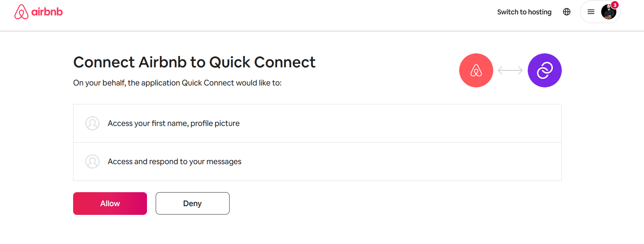Click the 'On your behalf' description text
This screenshot has height=244, width=644.
point(177,83)
